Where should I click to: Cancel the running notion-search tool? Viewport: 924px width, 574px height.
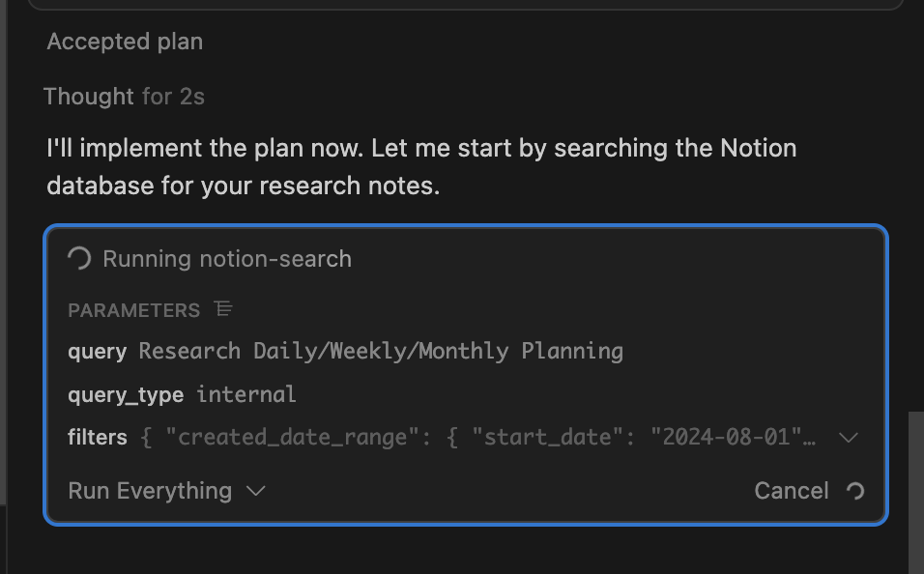coord(791,491)
